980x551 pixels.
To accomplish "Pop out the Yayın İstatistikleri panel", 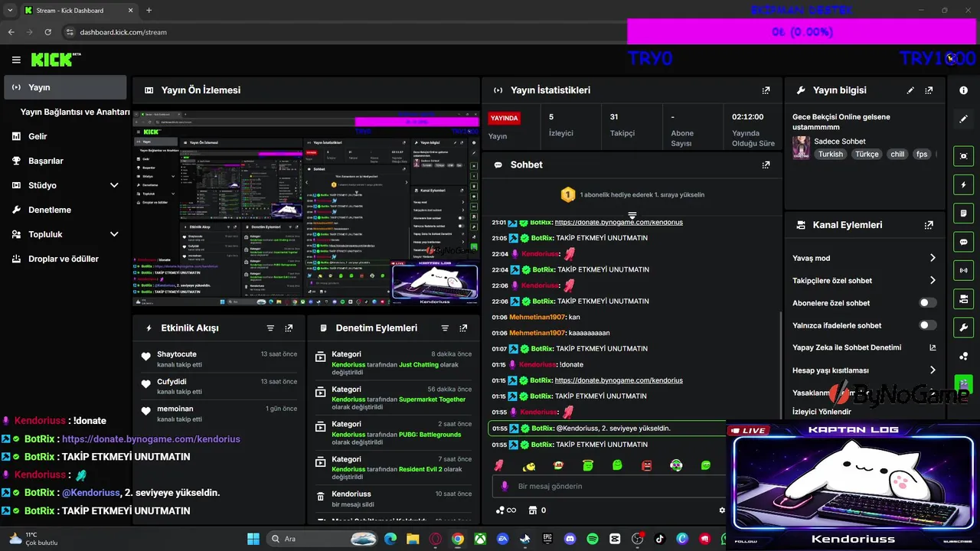I will coord(766,90).
